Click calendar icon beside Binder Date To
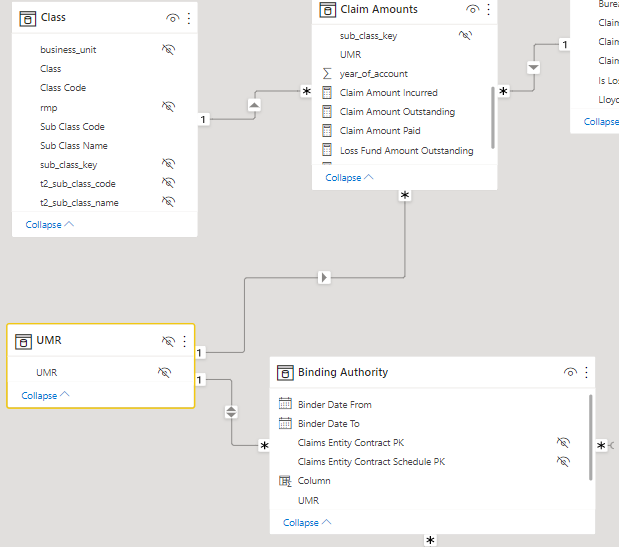This screenshot has height=547, width=619. coord(285,423)
